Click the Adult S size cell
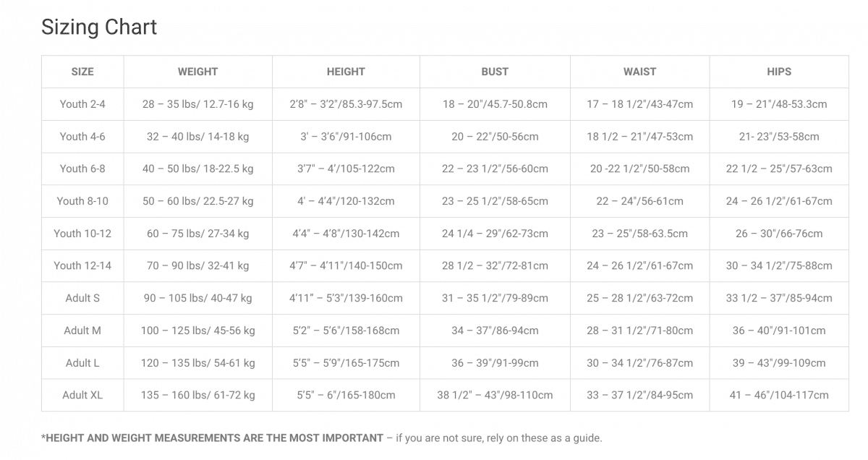The width and height of the screenshot is (868, 460). [82, 298]
